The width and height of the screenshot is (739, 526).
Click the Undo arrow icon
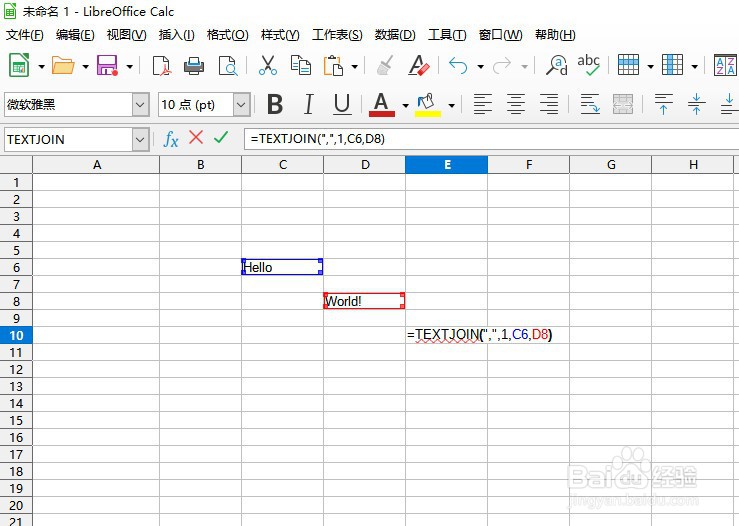point(458,66)
